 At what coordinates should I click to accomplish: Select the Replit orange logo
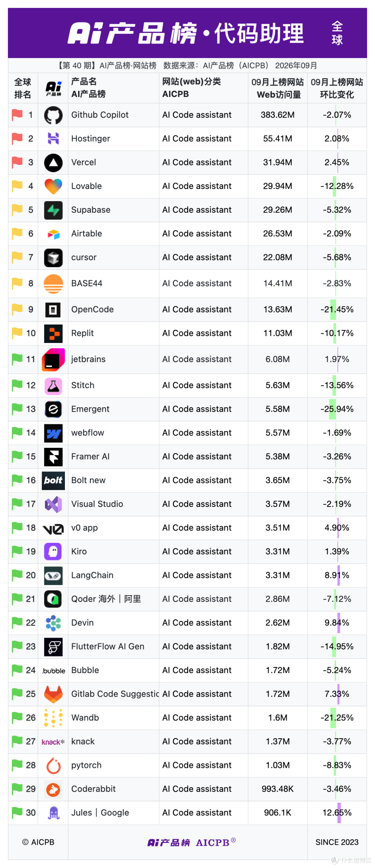[x=53, y=334]
